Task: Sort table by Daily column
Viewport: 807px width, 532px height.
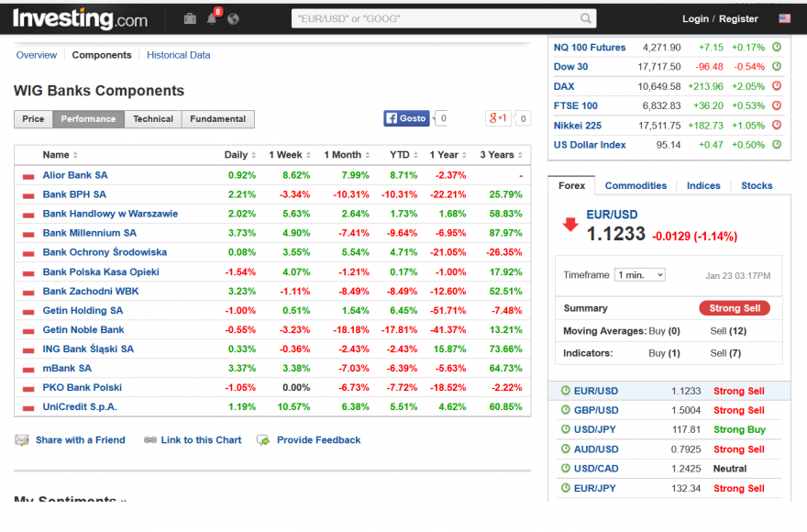Action: 240,154
